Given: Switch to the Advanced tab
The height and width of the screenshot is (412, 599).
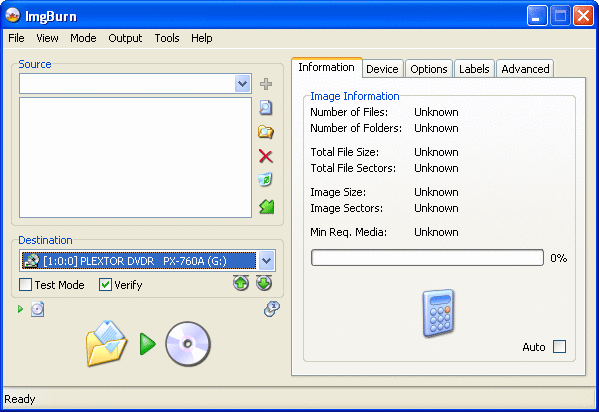Looking at the screenshot, I should tap(525, 69).
